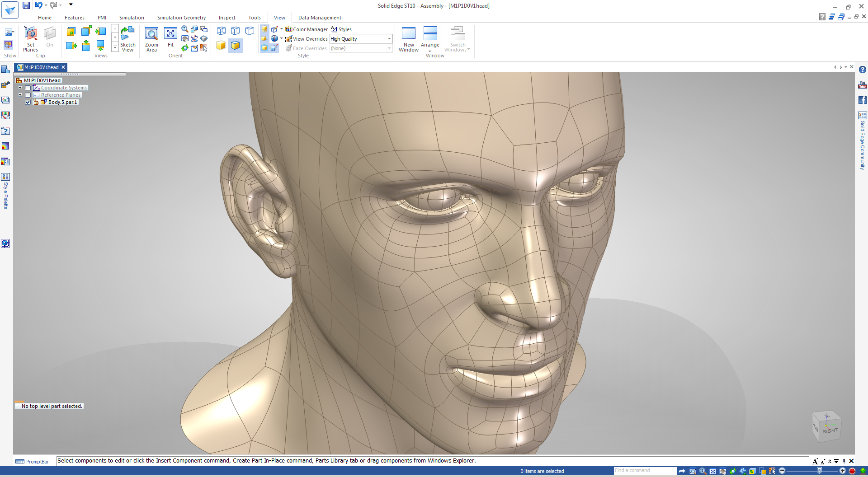Expand the Reference Planes tree node
868x477 pixels.
pos(20,95)
